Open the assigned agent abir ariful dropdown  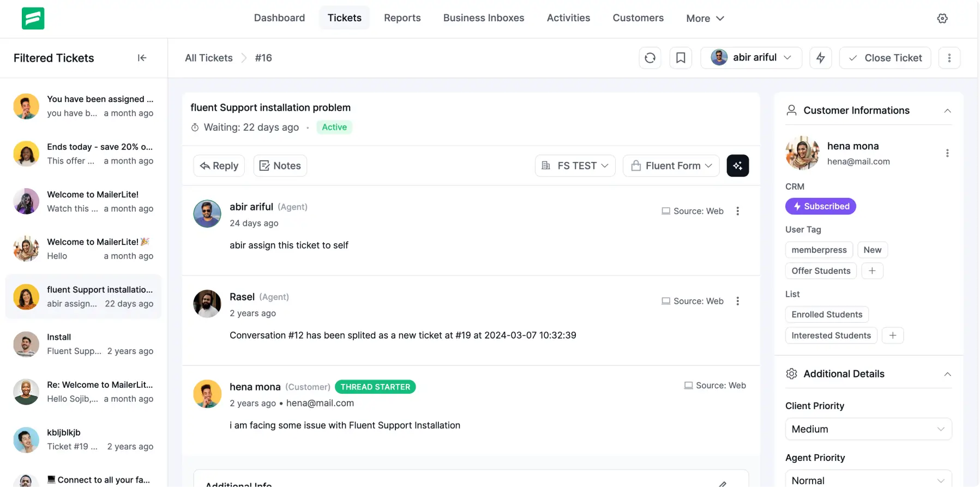[751, 58]
